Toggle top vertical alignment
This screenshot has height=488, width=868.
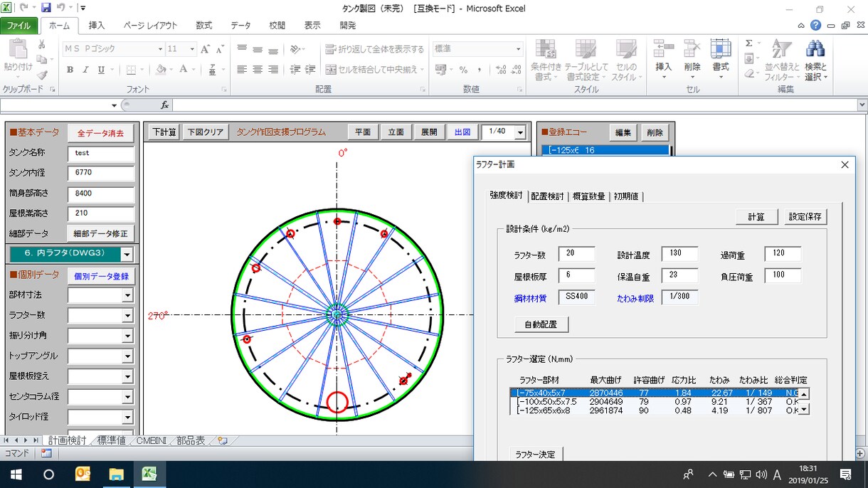pos(242,49)
